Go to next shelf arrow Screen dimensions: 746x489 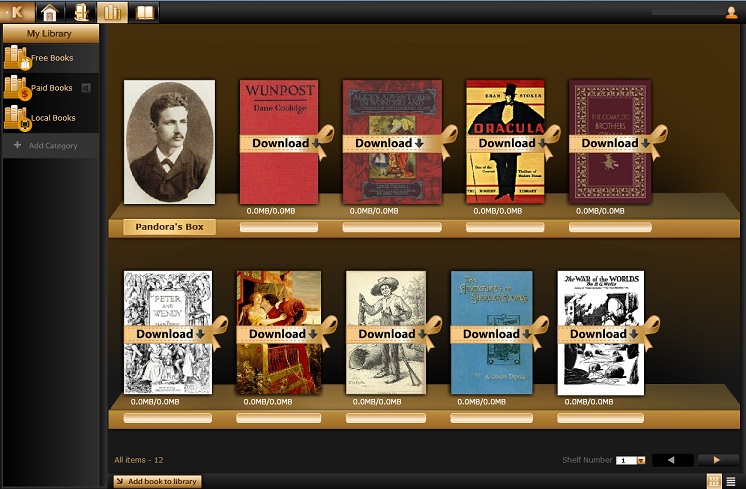coord(717,460)
